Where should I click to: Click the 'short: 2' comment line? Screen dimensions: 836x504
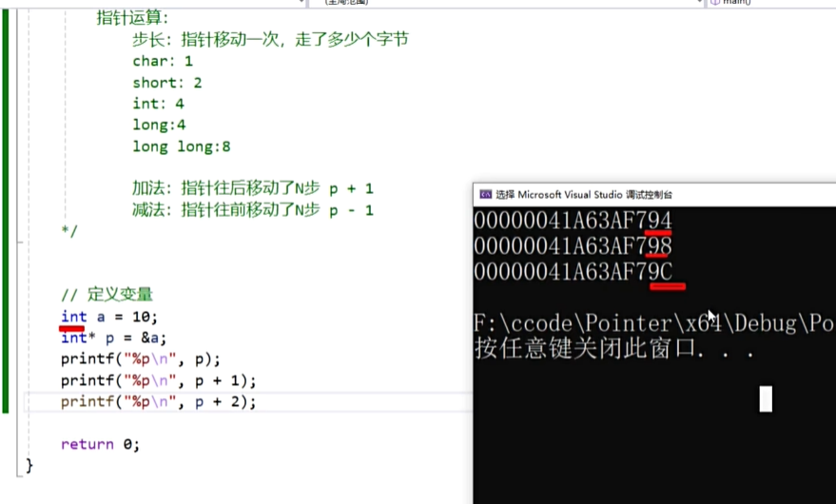click(x=167, y=83)
